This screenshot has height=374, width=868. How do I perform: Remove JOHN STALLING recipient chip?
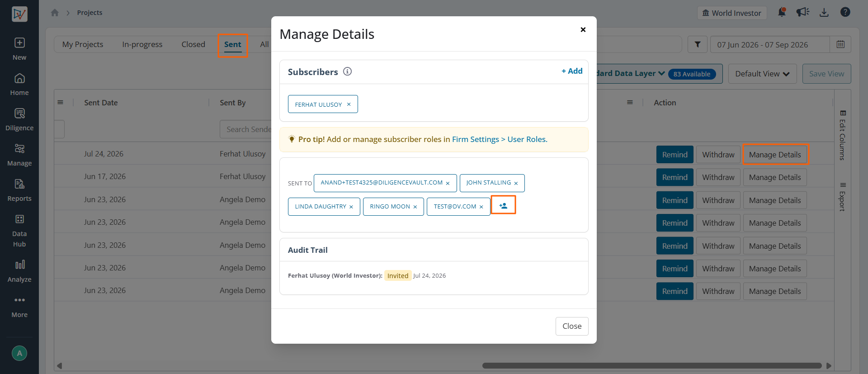[516, 183]
